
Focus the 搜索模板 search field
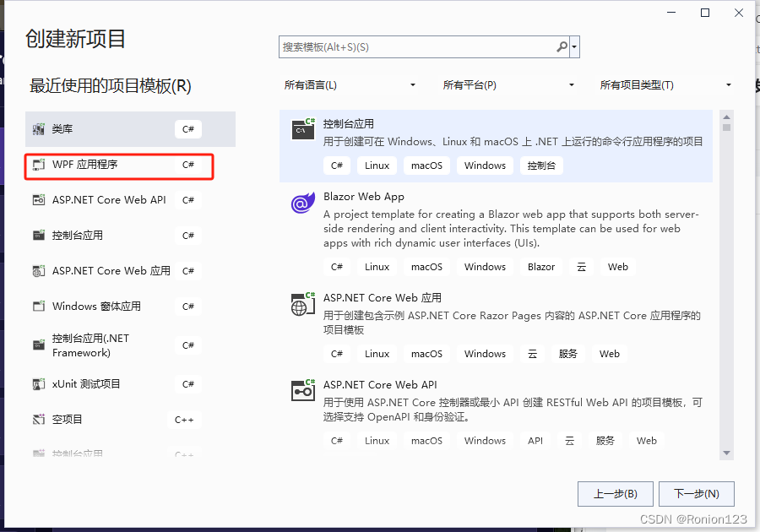(417, 47)
